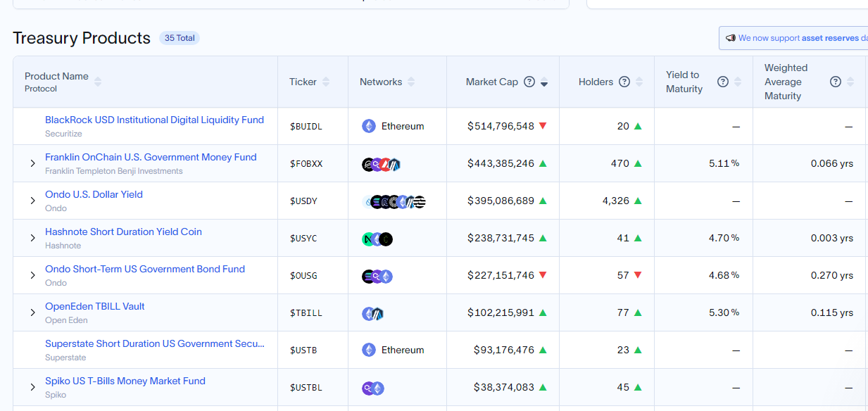Click the Market Cap help question icon
The width and height of the screenshot is (868, 411).
tap(529, 82)
